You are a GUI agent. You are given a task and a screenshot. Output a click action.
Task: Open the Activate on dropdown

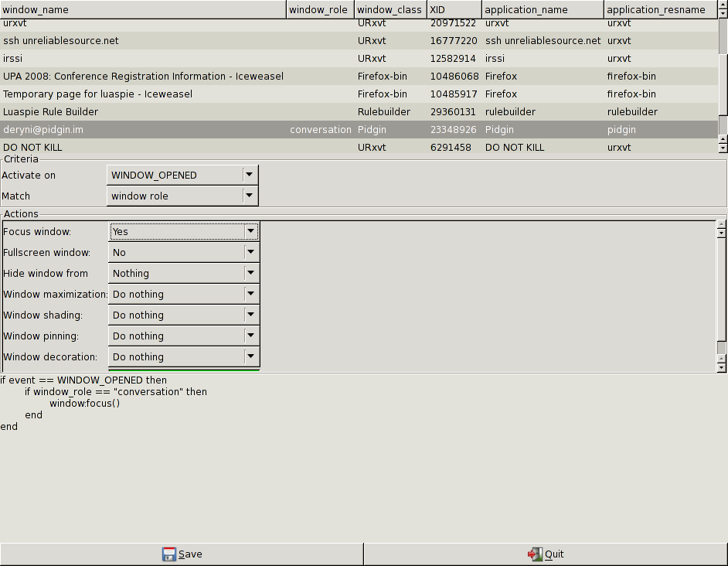[x=182, y=175]
